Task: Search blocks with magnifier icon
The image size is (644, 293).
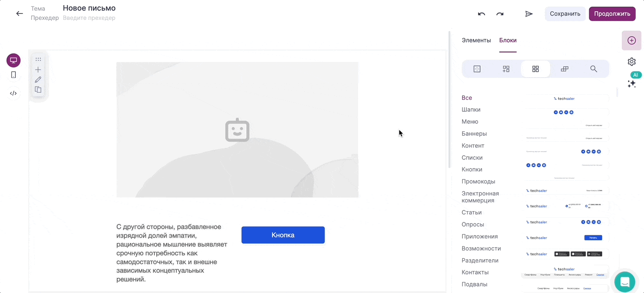Action: 594,69
